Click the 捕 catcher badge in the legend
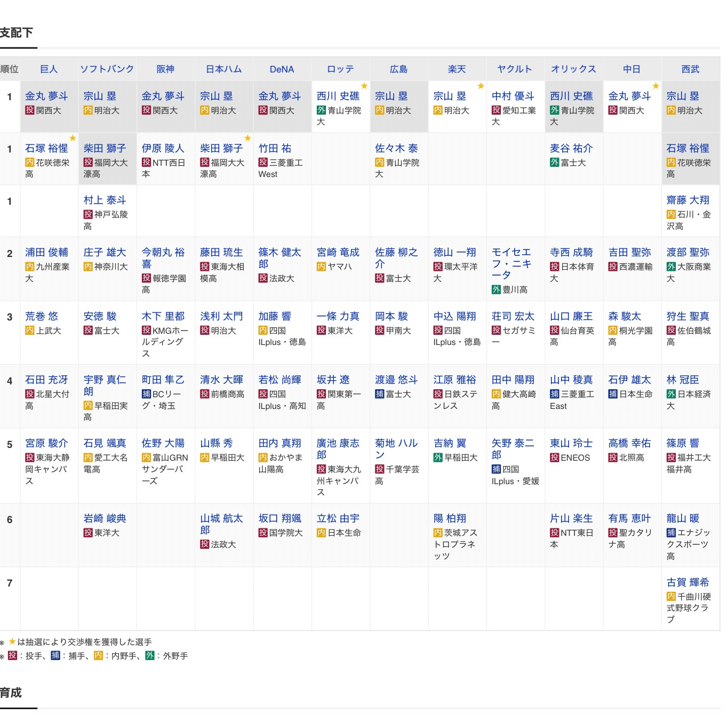 [55, 655]
